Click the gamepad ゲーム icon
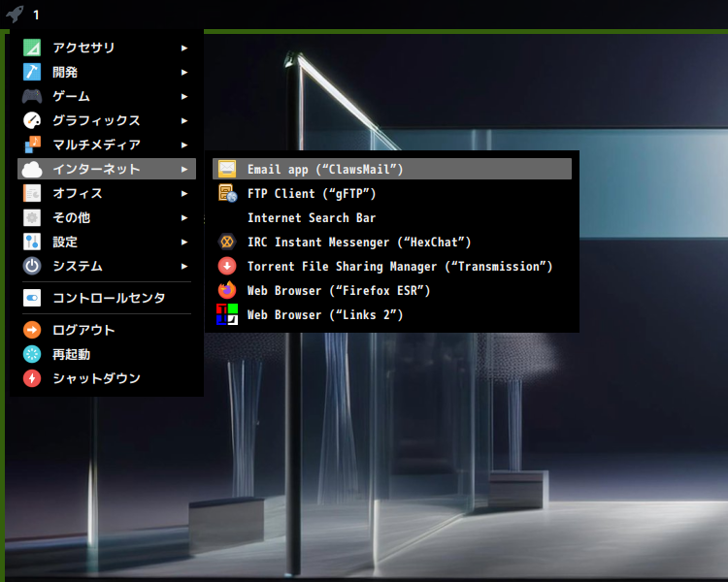The width and height of the screenshot is (728, 582). click(32, 96)
